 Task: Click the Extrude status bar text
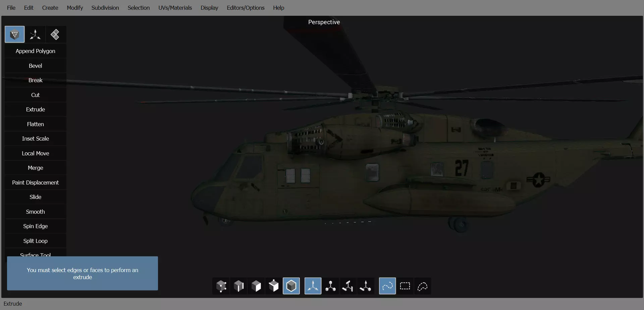(13, 304)
